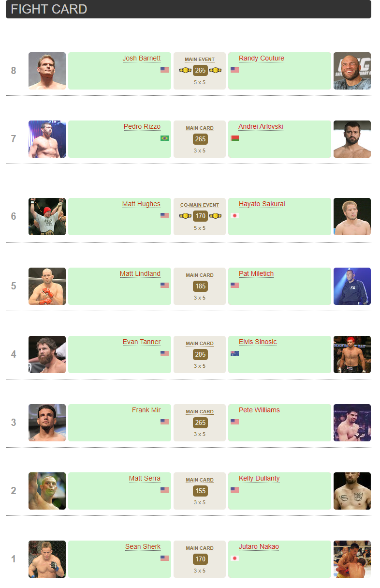Click the CO-MAIN EVENT label
The height and width of the screenshot is (588, 380).
[200, 205]
